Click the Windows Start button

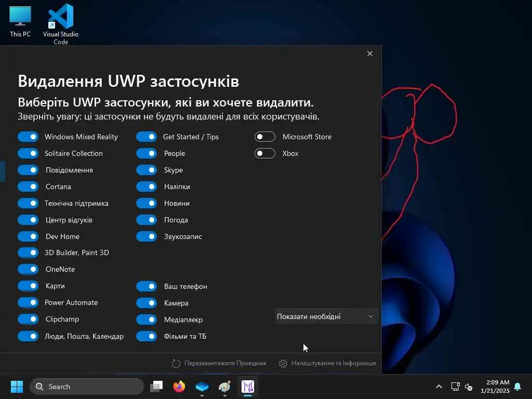(17, 387)
